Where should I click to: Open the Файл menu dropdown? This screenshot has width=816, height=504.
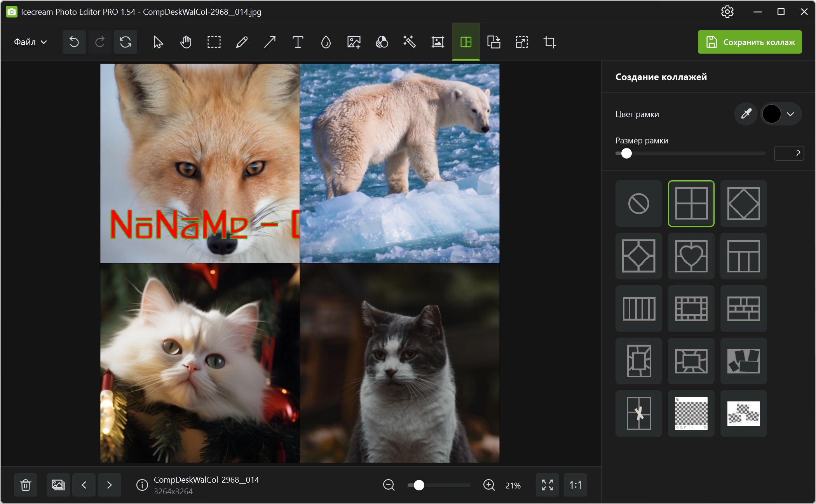[x=30, y=42]
